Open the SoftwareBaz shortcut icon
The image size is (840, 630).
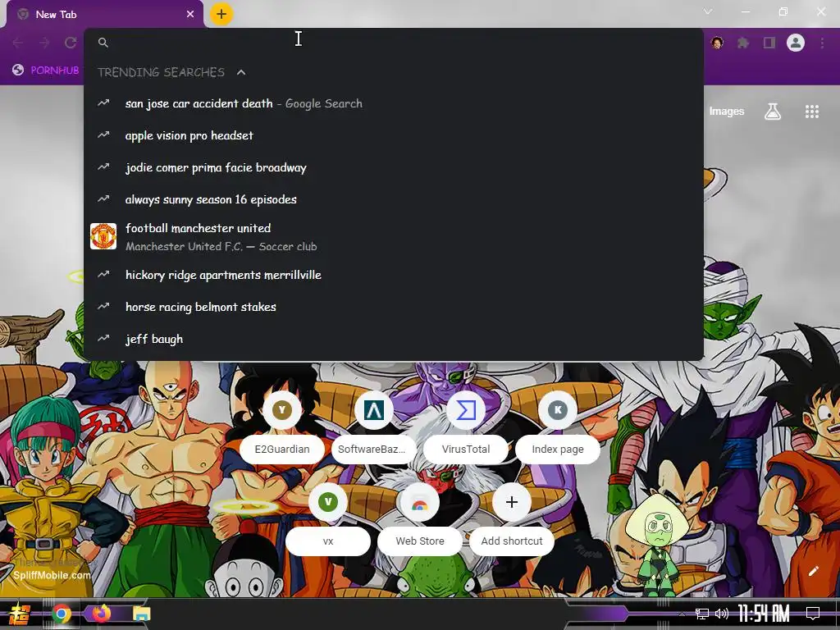pyautogui.click(x=374, y=410)
